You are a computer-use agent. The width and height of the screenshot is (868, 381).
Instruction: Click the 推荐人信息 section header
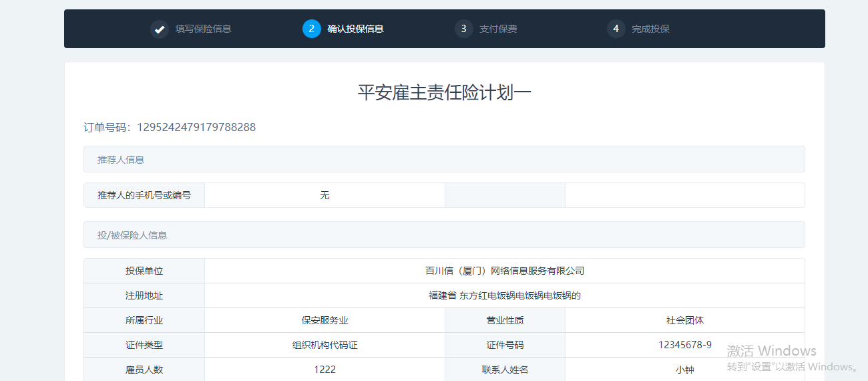(x=444, y=159)
